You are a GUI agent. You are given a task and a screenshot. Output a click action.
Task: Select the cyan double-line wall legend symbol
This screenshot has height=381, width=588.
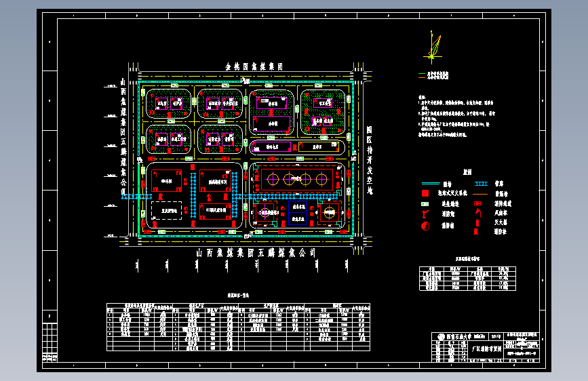(431, 183)
